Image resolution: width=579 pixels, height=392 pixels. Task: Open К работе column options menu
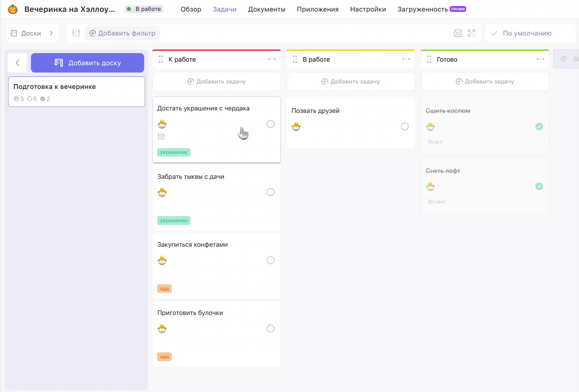pos(272,59)
